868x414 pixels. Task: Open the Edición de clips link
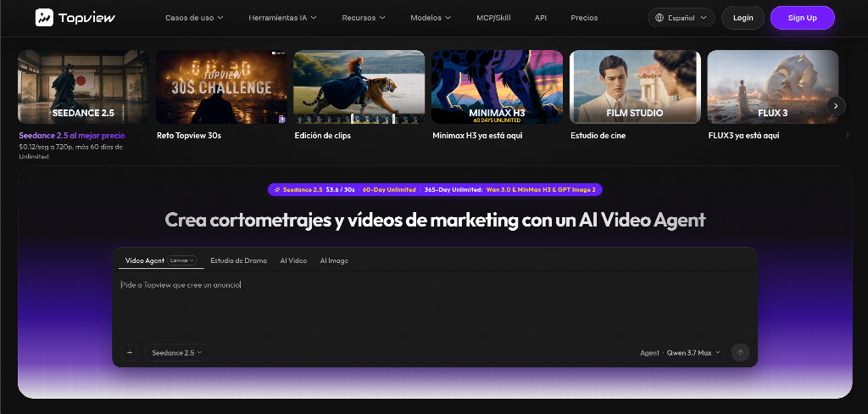pos(322,135)
